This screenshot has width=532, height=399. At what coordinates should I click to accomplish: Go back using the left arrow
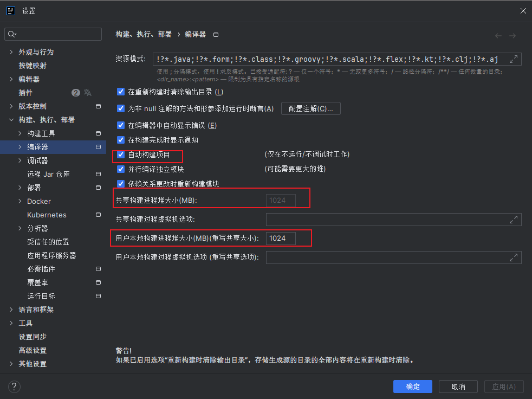tap(498, 36)
